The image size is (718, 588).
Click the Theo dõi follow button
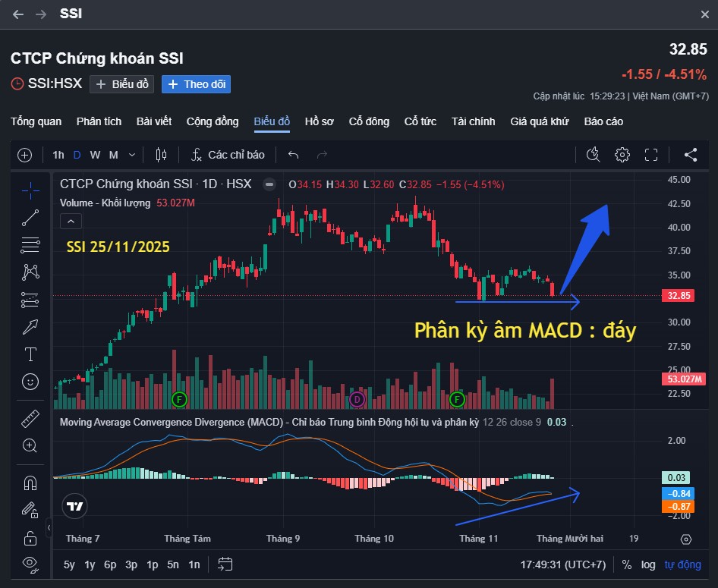196,84
